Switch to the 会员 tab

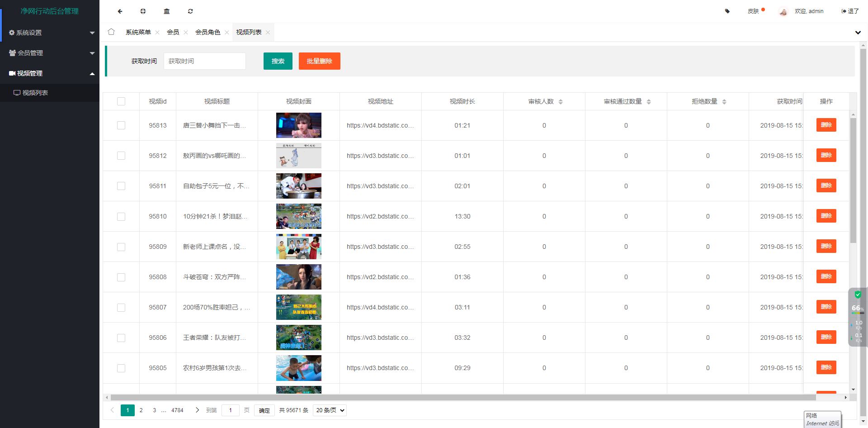click(173, 32)
